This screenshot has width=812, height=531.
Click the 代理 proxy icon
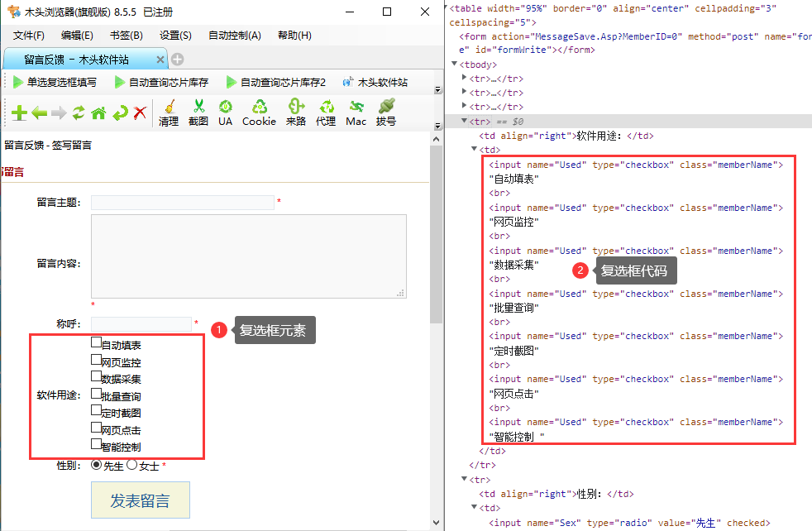326,112
